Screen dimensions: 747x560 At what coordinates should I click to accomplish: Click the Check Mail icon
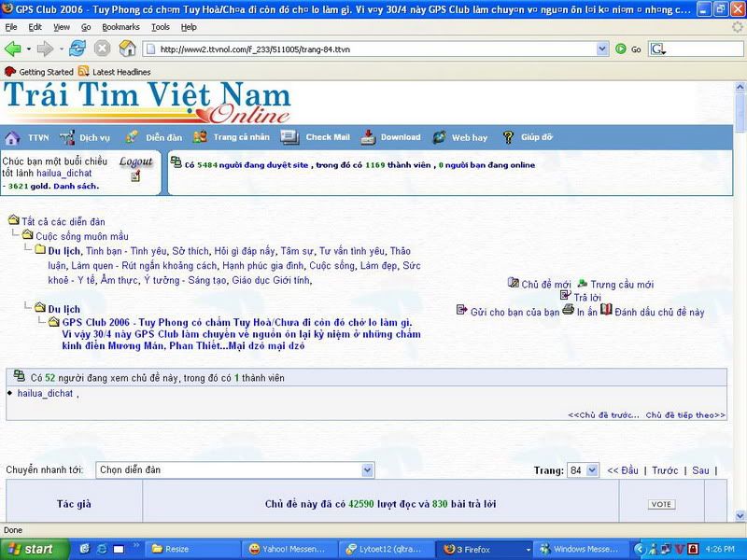point(289,137)
